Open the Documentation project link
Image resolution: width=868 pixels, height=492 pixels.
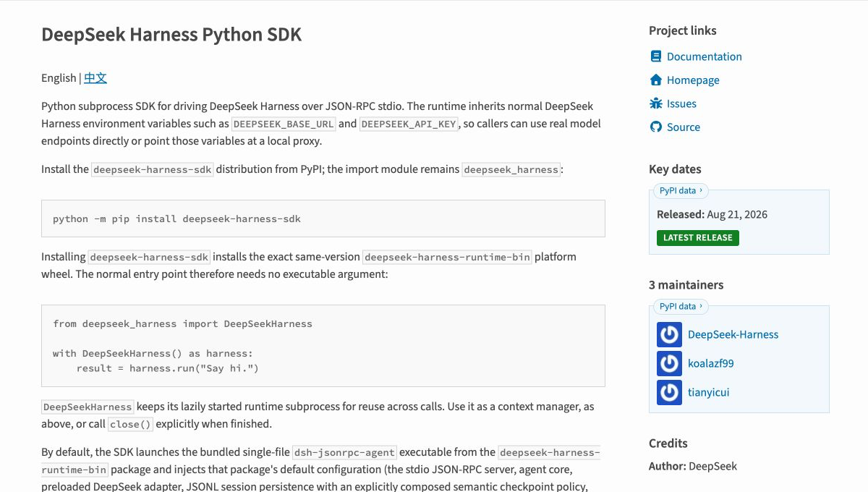[x=705, y=56]
